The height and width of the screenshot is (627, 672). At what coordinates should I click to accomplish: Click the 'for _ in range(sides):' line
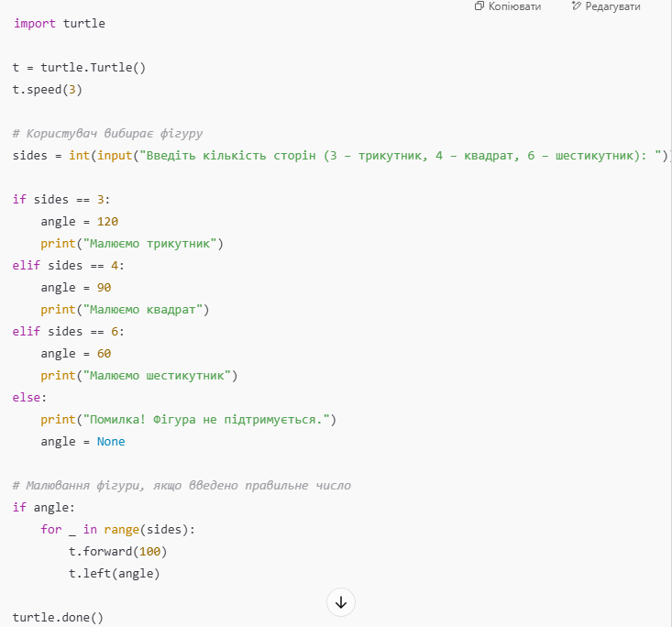[118, 530]
